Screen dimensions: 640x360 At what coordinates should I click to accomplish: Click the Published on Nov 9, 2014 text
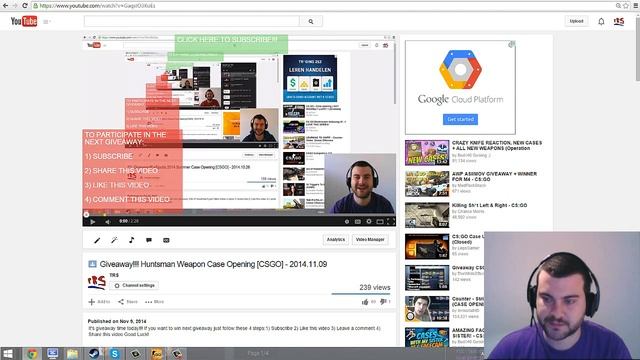click(x=117, y=321)
